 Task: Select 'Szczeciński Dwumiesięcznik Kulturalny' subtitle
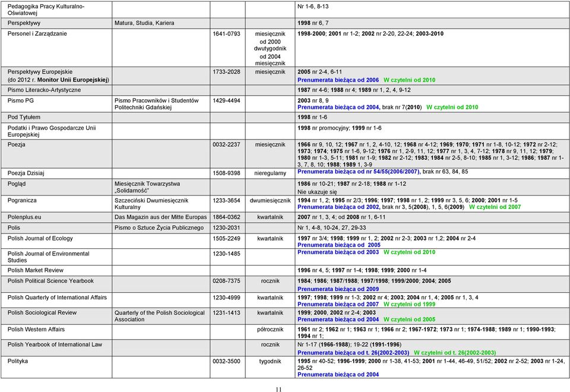point(151,204)
